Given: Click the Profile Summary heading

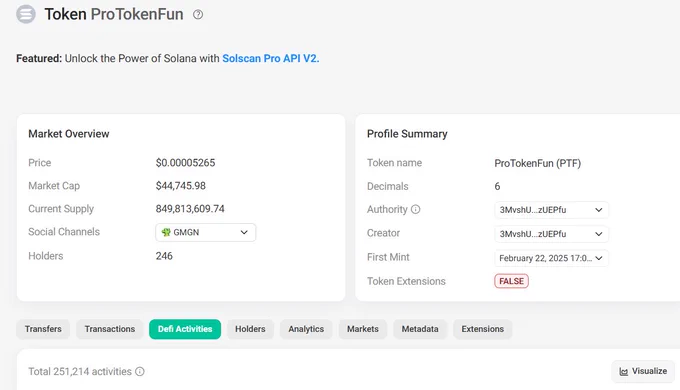Looking at the screenshot, I should pos(407,134).
